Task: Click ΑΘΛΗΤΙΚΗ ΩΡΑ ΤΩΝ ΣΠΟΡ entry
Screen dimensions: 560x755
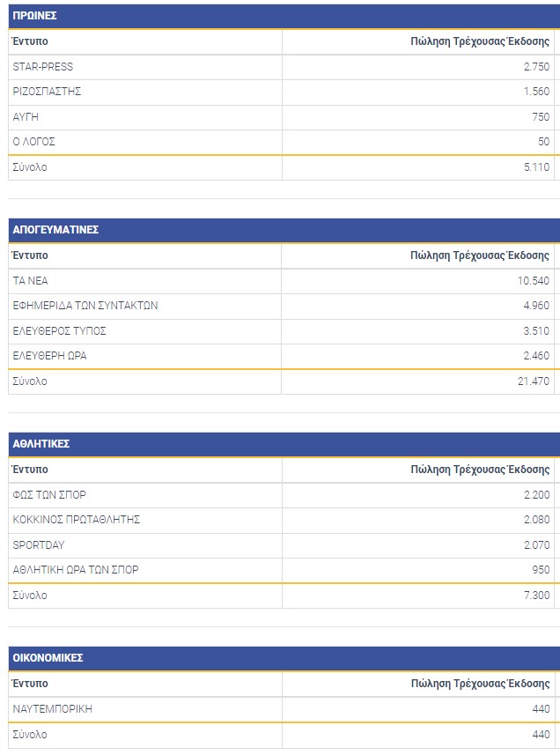Action: (76, 570)
